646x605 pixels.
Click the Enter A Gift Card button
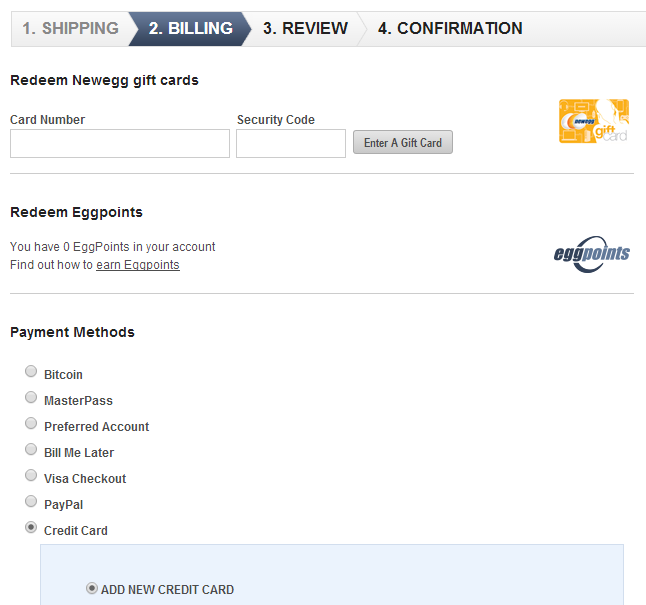[403, 143]
